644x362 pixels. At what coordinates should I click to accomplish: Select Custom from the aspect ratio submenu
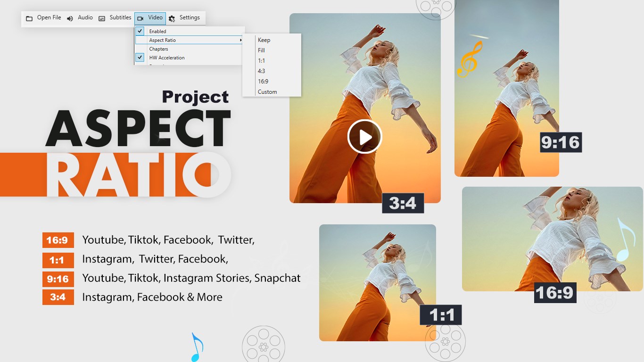[267, 91]
